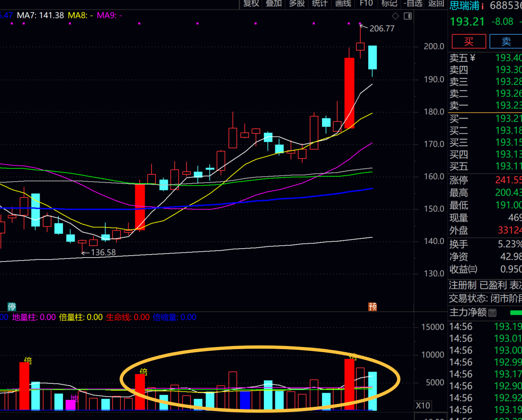
Task: Click the red info icon beside 思瑞浦
Action: click(483, 6)
